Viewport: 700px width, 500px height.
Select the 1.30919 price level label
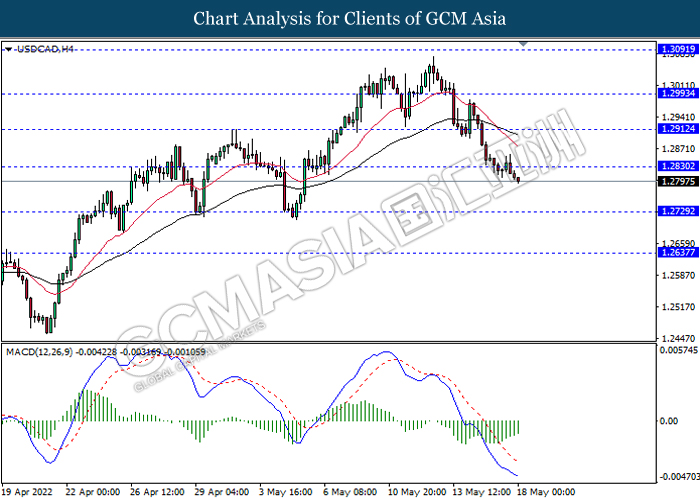pos(678,49)
